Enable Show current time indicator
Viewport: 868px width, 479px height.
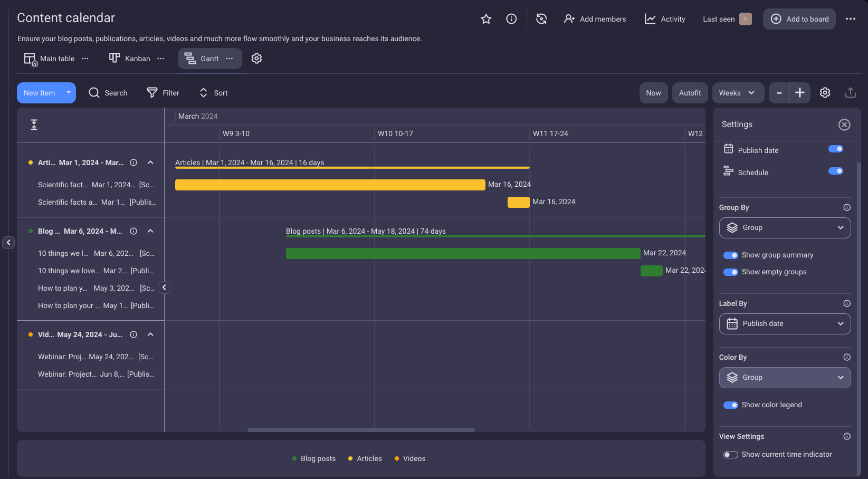[x=731, y=455]
